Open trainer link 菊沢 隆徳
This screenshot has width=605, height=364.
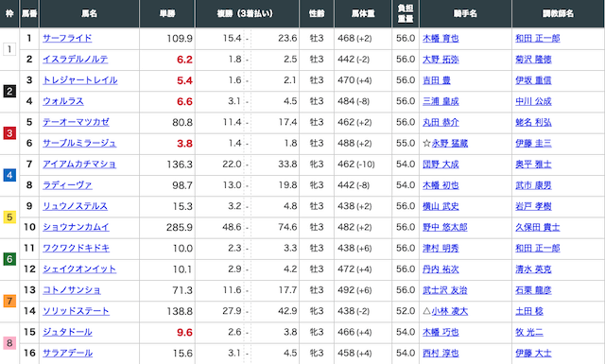(x=533, y=59)
